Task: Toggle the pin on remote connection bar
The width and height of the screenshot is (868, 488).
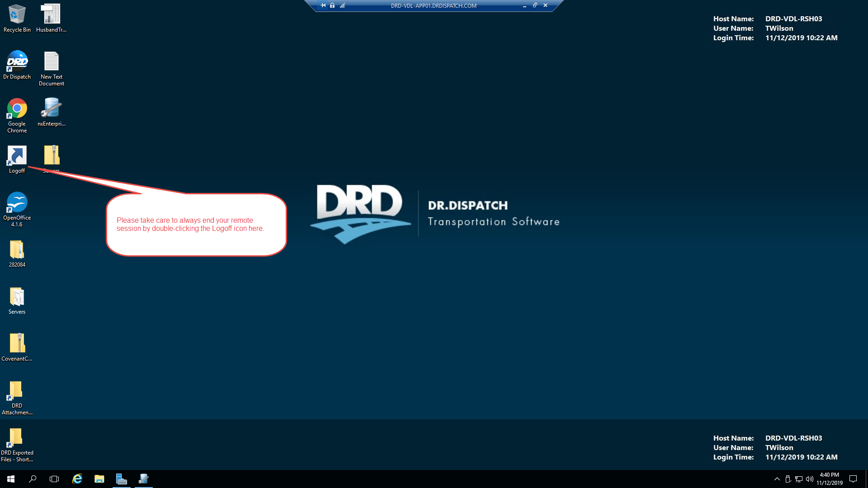Action: (323, 5)
